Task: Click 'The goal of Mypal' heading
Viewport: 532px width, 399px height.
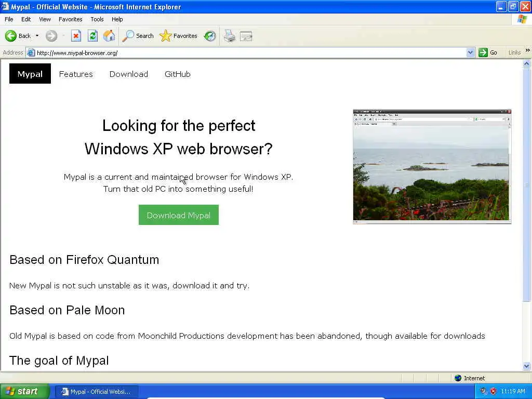Action: click(x=59, y=361)
